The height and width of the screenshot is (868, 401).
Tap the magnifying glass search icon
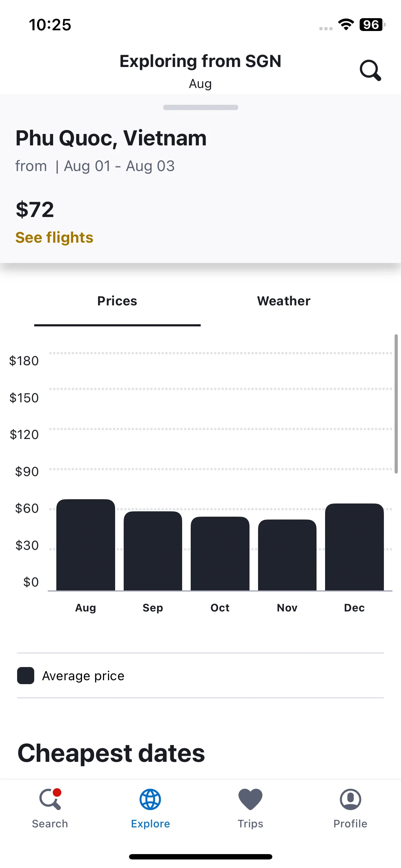(370, 71)
